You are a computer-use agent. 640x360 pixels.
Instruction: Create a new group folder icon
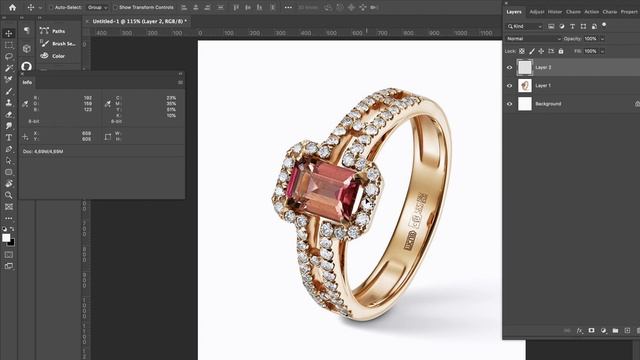point(615,331)
